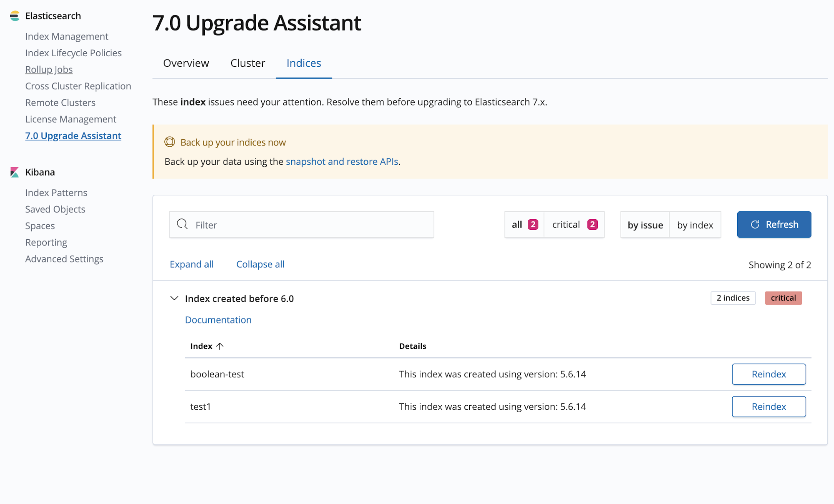Screen dimensions: 834x504
Task: Click the collapse chevron for index issues
Action: [174, 298]
